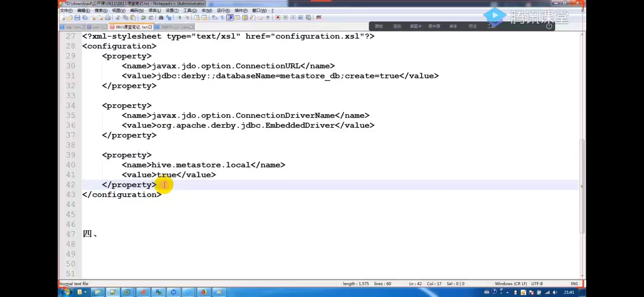
Task: Click the Save recorded macro icon
Action: tap(308, 18)
